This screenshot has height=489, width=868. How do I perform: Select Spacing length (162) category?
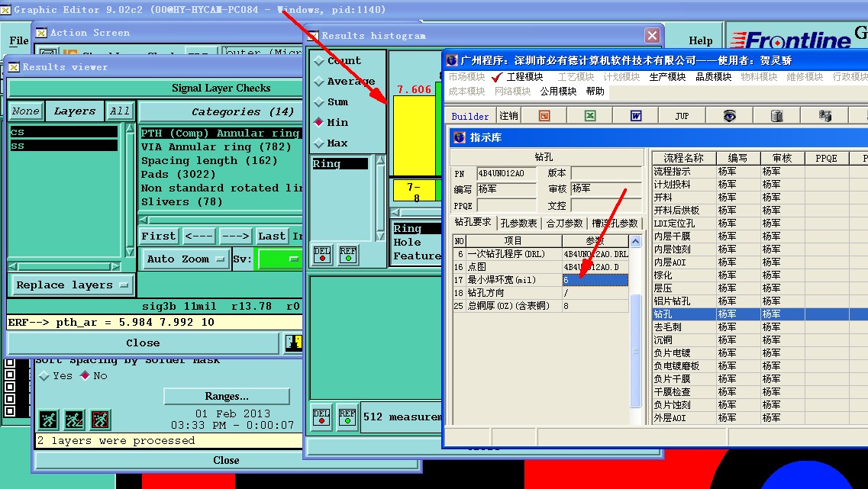pyautogui.click(x=209, y=160)
